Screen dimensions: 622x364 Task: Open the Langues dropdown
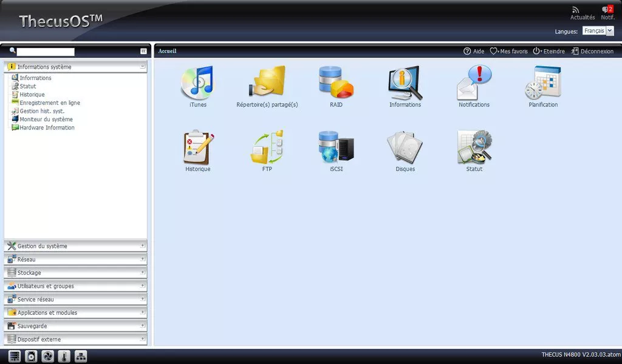(598, 31)
